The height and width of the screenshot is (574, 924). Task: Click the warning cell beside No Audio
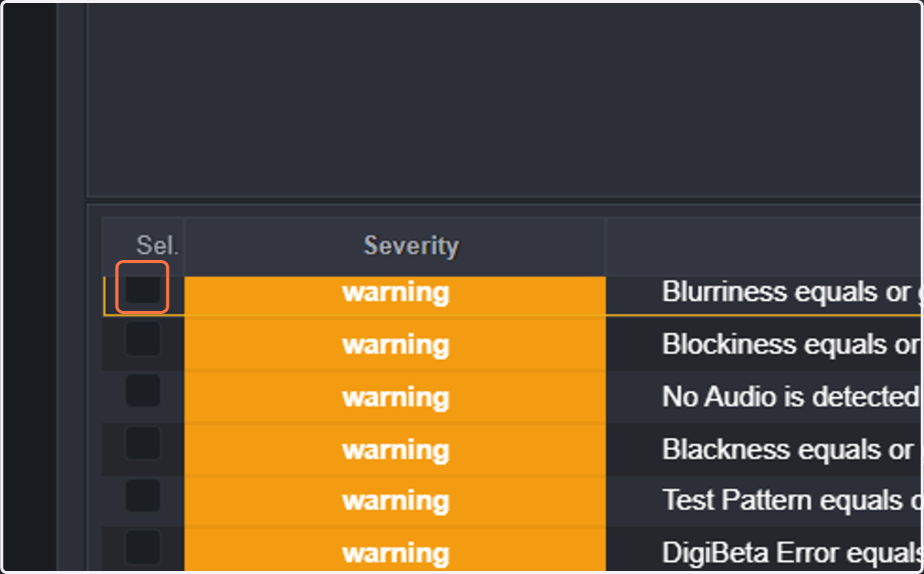click(x=395, y=397)
